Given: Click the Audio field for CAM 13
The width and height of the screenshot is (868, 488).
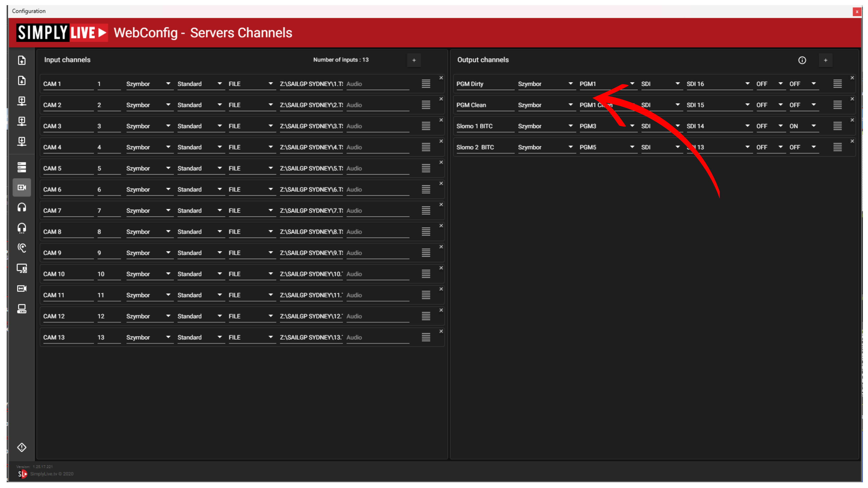Looking at the screenshot, I should [377, 338].
